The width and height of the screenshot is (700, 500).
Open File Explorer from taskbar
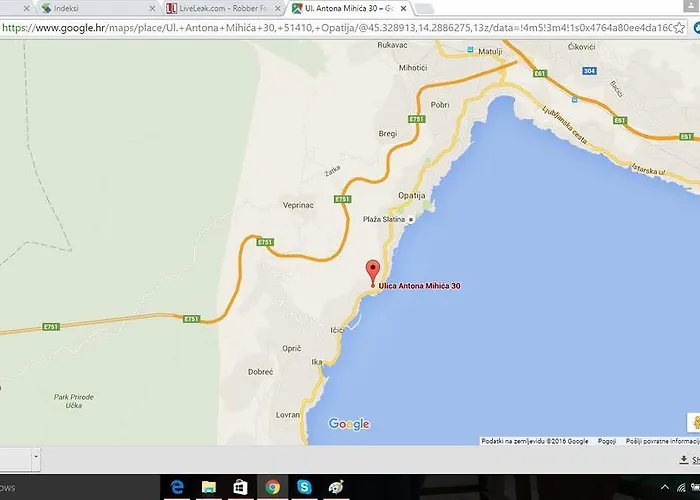pos(209,487)
